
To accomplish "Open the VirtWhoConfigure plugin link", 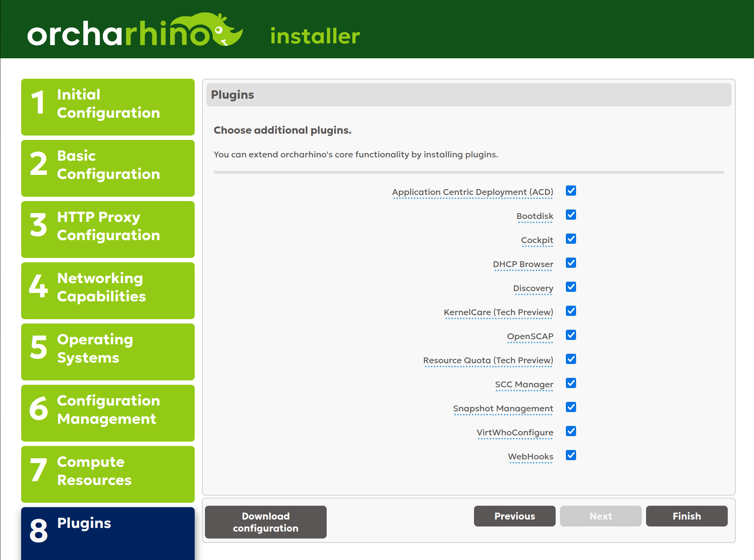I will (515, 432).
